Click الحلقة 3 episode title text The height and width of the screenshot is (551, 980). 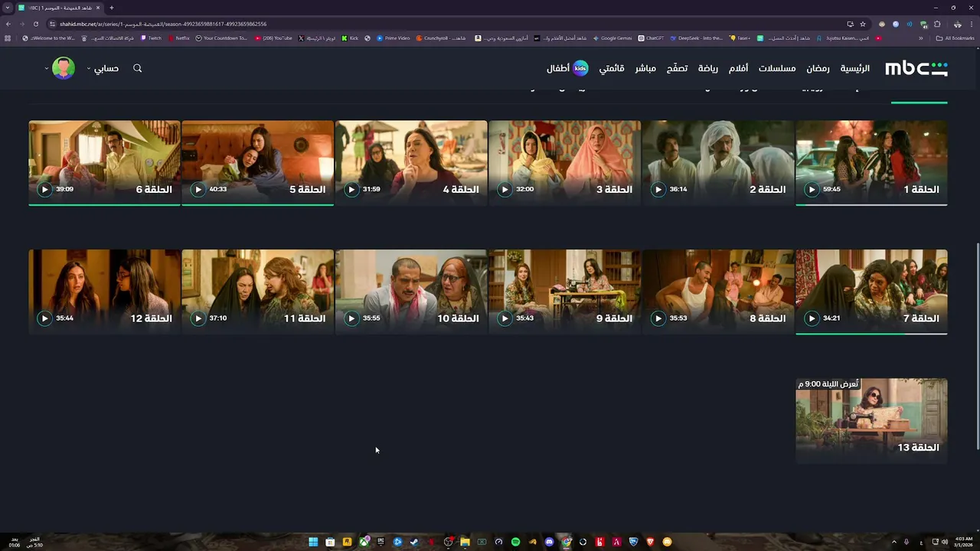[615, 189]
